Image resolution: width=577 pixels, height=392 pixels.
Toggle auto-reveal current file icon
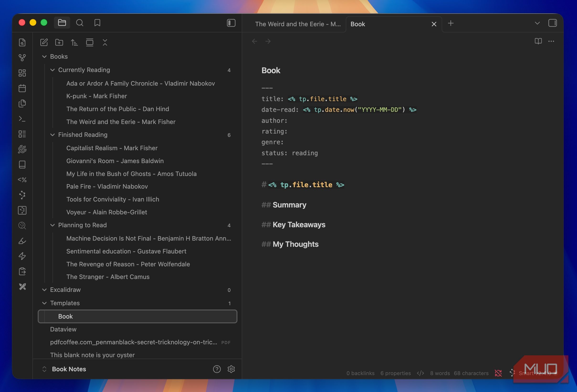point(90,42)
